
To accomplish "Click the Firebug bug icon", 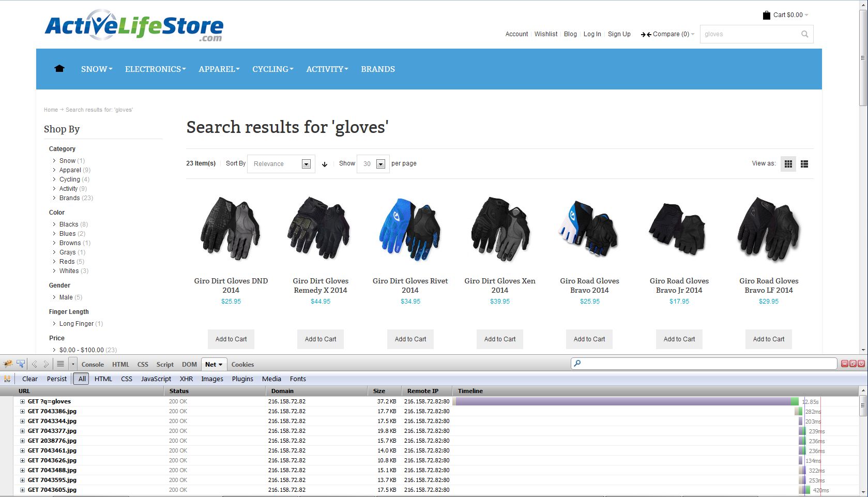I will coord(8,364).
